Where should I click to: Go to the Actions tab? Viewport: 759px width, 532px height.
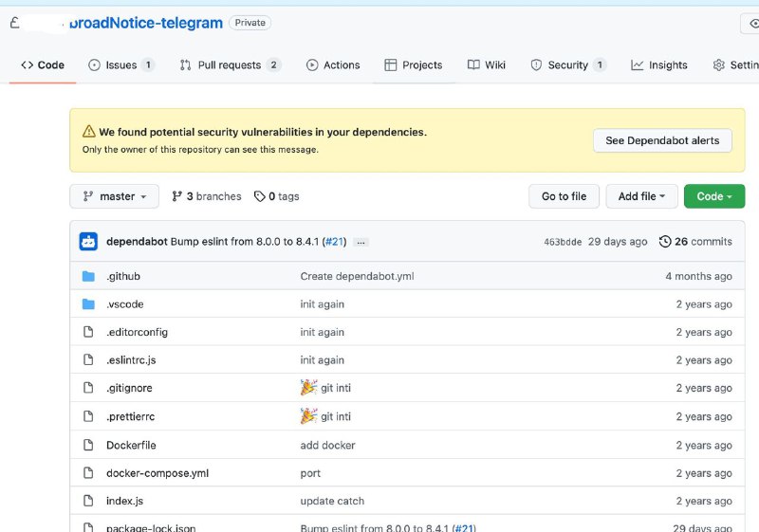pyautogui.click(x=333, y=65)
